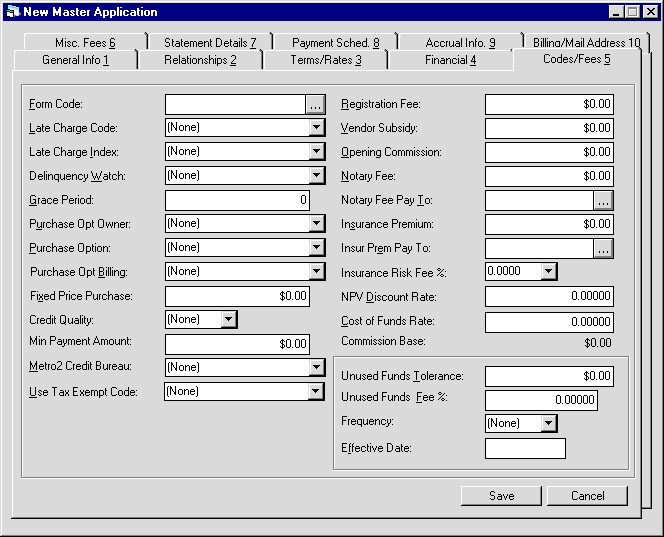Viewport: 664px width, 537px height.
Task: Click the NPV Discount Rate field
Action: 549,296
